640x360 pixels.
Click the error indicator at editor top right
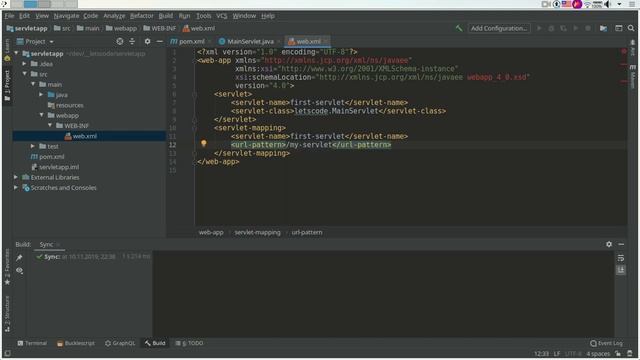click(624, 52)
